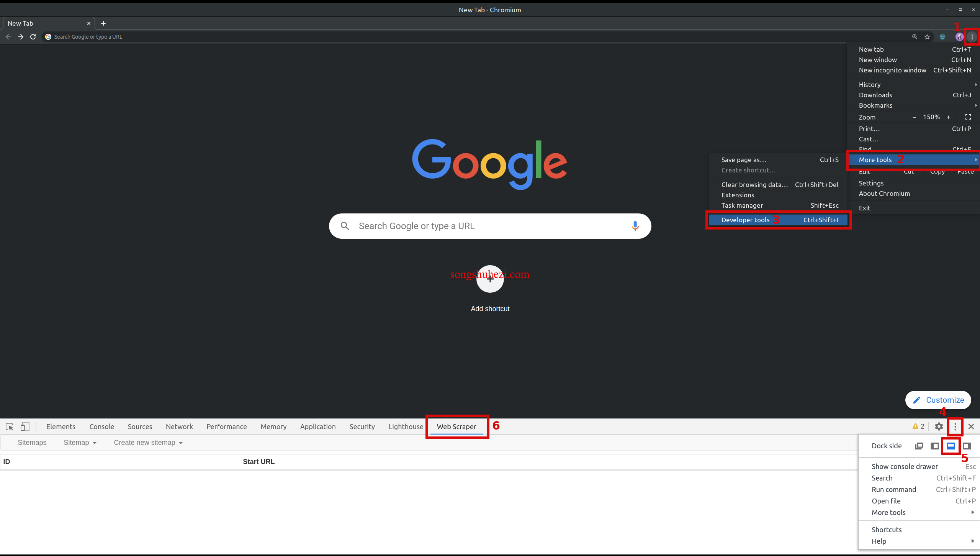Click the DevTools more options icon
980x556 pixels.
pyautogui.click(x=954, y=426)
